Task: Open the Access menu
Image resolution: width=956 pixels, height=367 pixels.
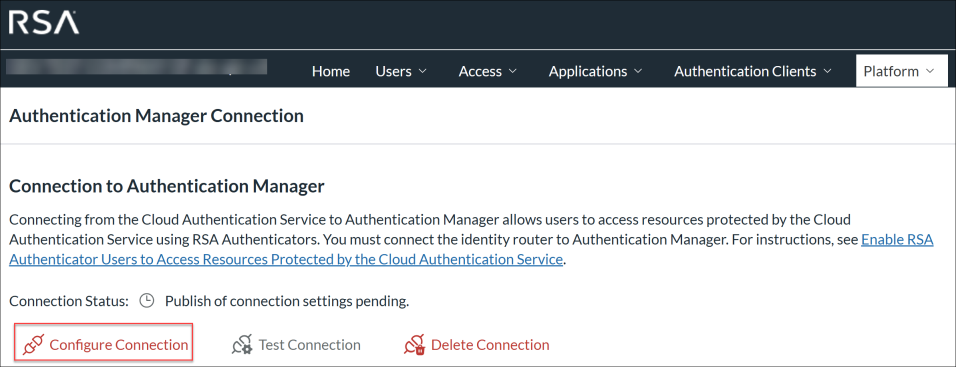Action: coord(488,71)
